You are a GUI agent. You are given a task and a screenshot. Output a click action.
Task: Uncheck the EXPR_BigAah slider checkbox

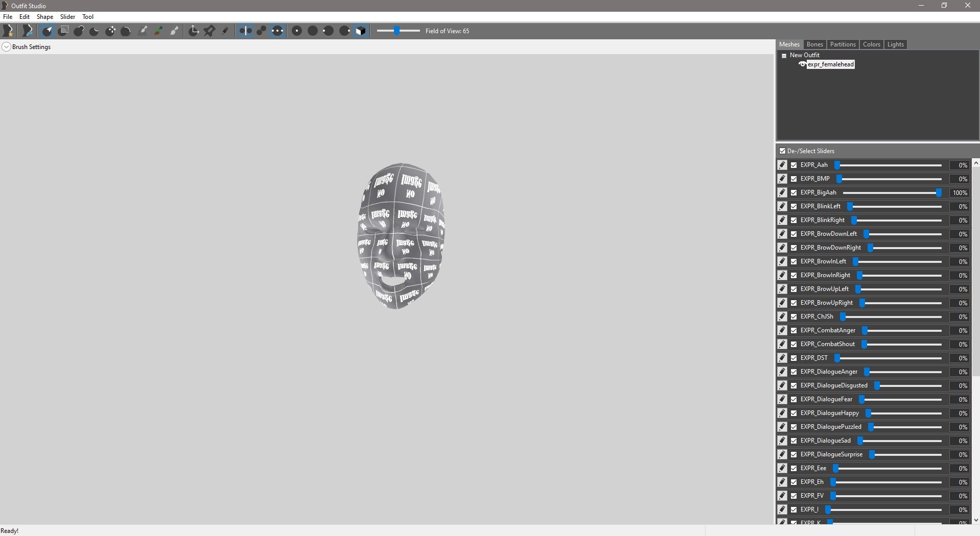point(794,193)
